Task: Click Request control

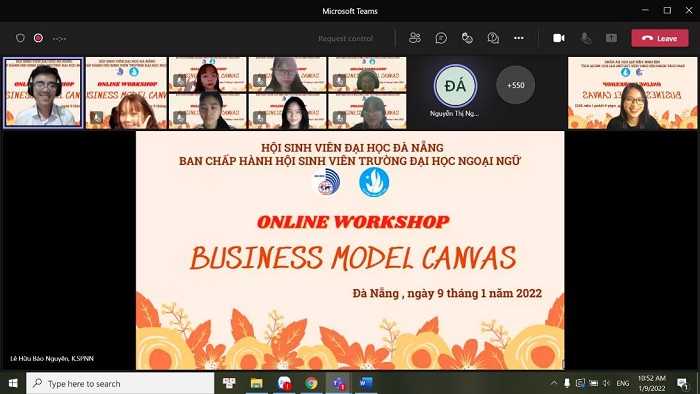Action: pyautogui.click(x=346, y=39)
